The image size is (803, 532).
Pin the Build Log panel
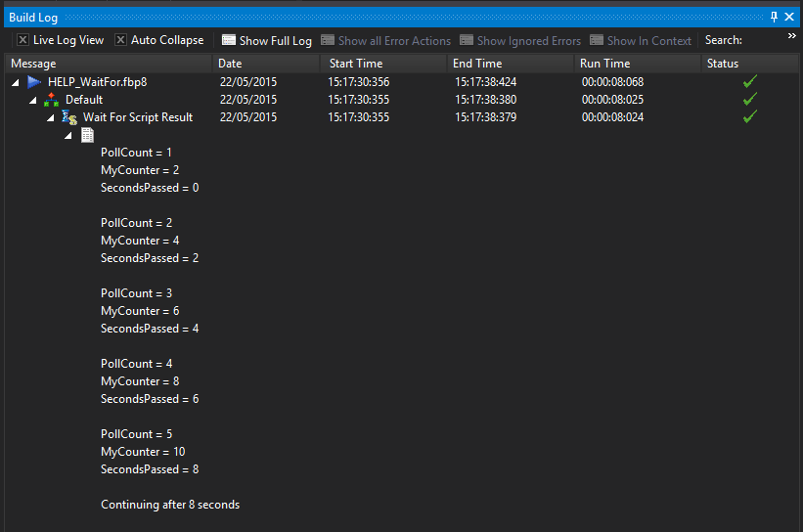pos(774,17)
